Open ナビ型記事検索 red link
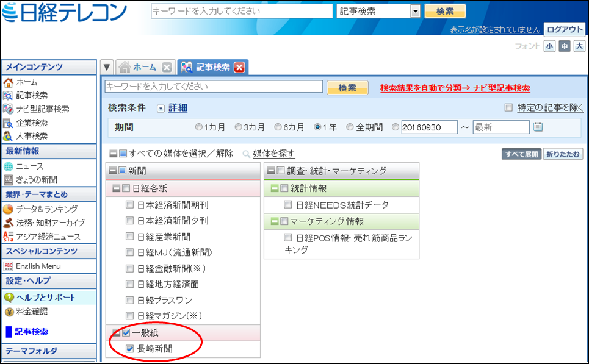 (502, 88)
